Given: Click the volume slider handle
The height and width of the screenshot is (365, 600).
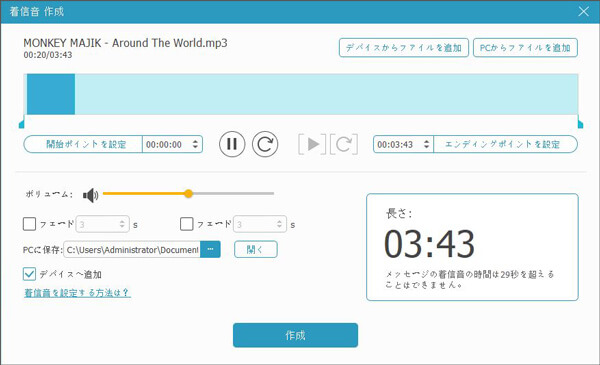Looking at the screenshot, I should click(x=188, y=194).
